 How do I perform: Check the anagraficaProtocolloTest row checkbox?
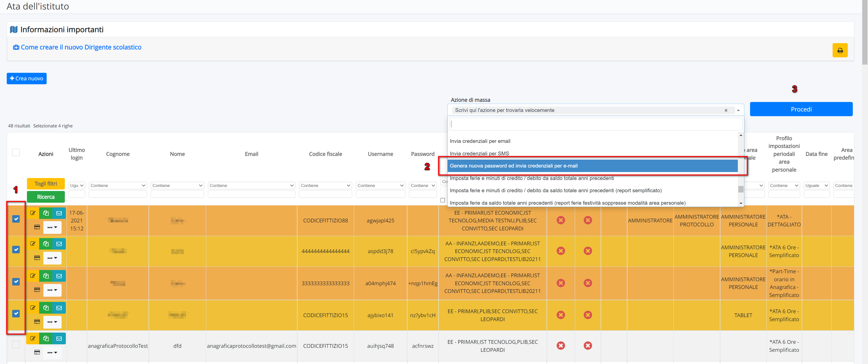(16, 345)
